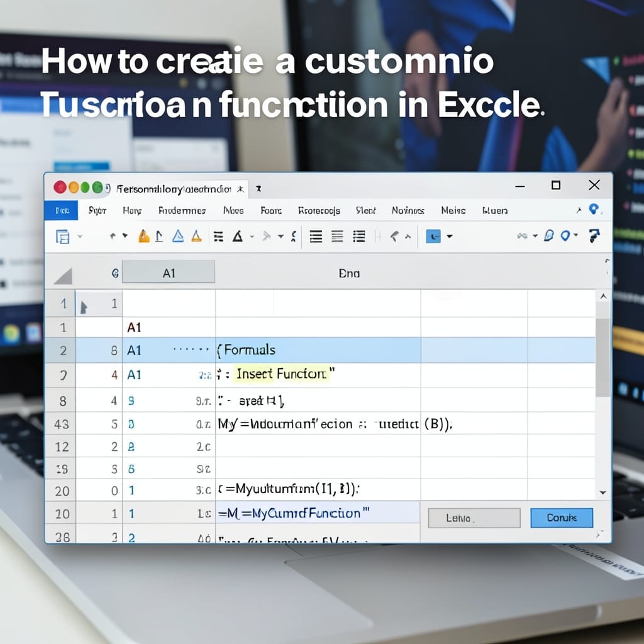
Task: Click the bulleted lines alignment icon
Action: 358,236
